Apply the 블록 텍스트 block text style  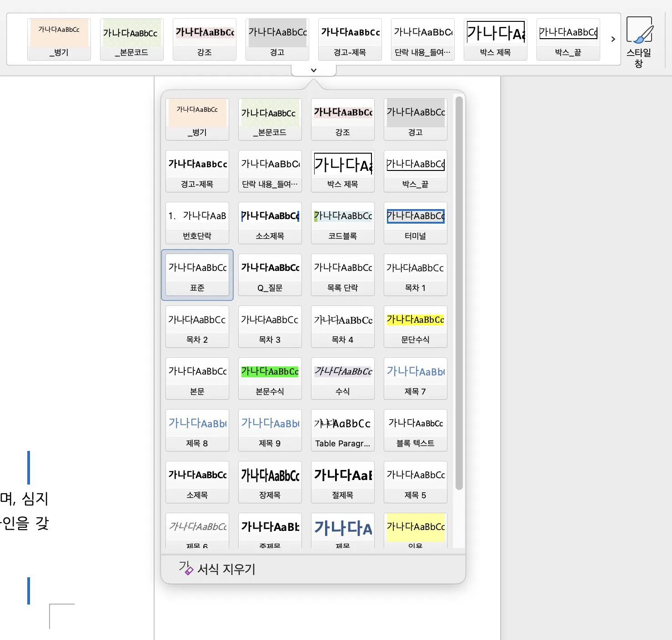coord(416,430)
